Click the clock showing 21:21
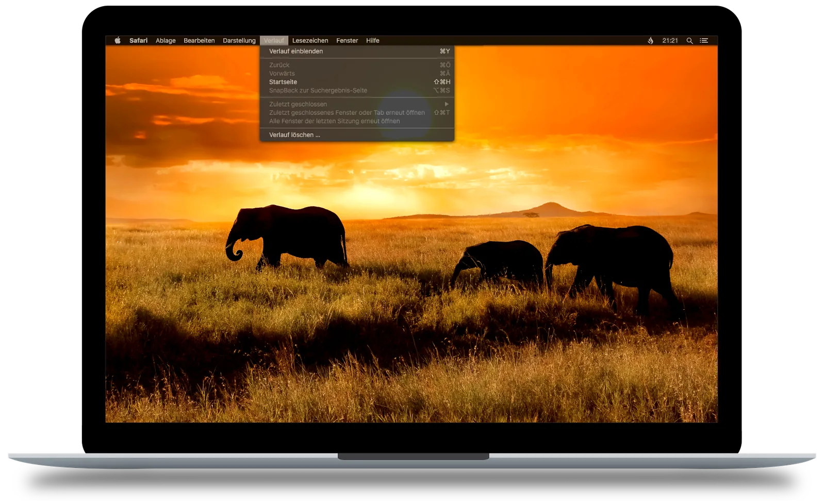The image size is (825, 504). click(670, 40)
